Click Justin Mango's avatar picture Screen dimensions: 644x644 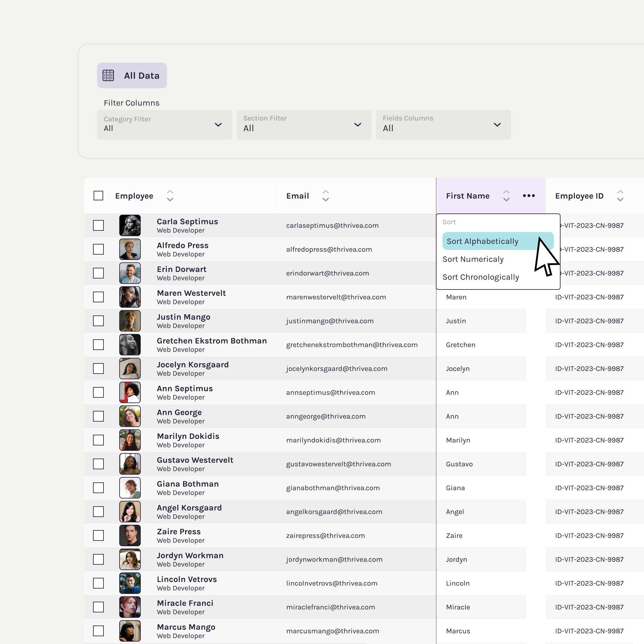click(x=130, y=321)
